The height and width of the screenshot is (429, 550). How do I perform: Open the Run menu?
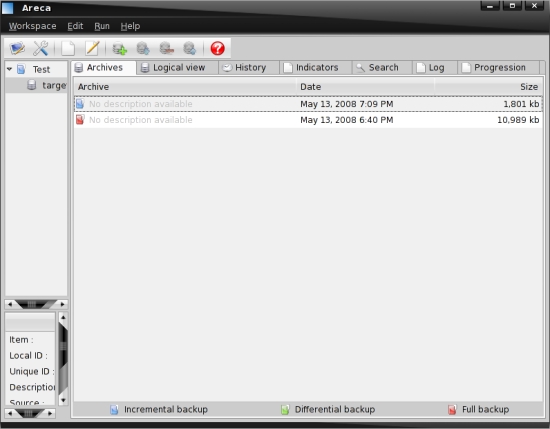[x=102, y=26]
